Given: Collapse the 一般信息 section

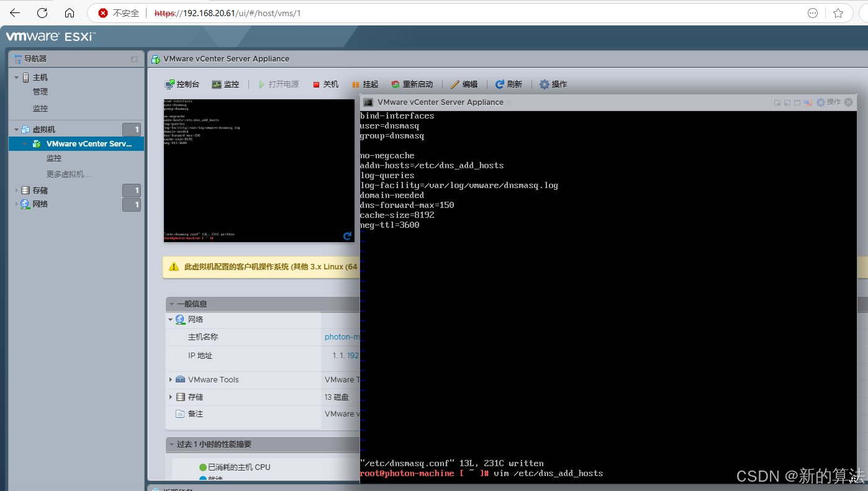Looking at the screenshot, I should (171, 304).
